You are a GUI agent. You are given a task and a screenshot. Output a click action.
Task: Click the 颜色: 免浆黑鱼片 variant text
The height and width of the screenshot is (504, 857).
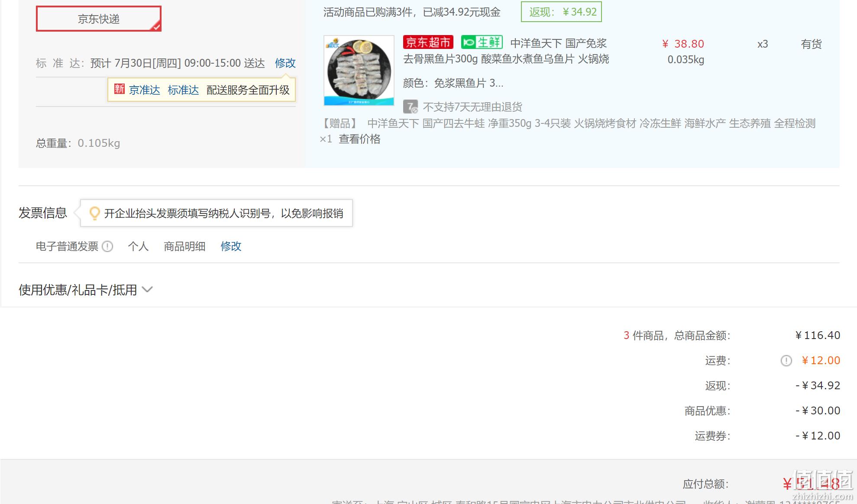pos(453,83)
